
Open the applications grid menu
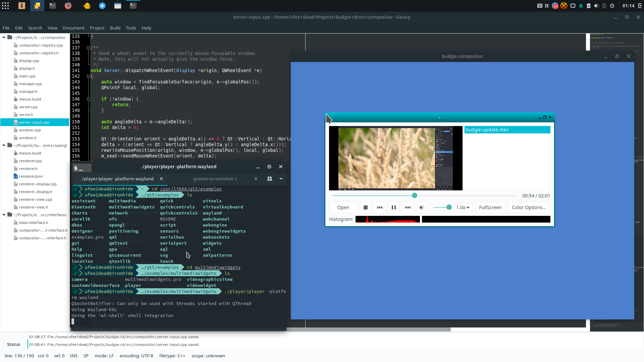tap(5, 6)
